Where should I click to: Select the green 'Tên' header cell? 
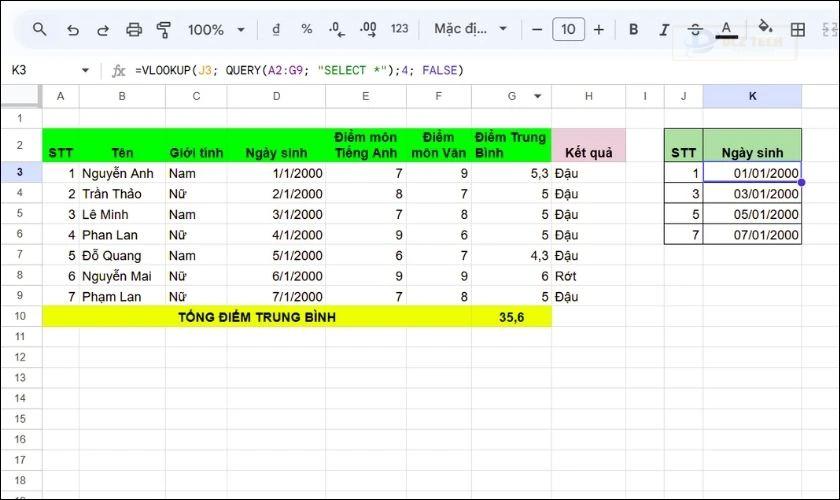(122, 145)
